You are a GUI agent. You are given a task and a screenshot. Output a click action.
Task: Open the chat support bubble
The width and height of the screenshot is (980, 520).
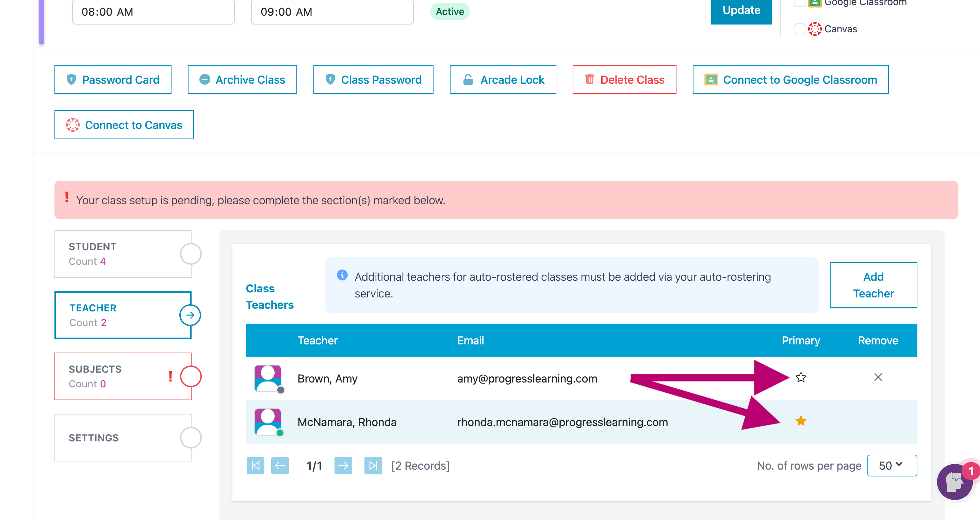955,482
